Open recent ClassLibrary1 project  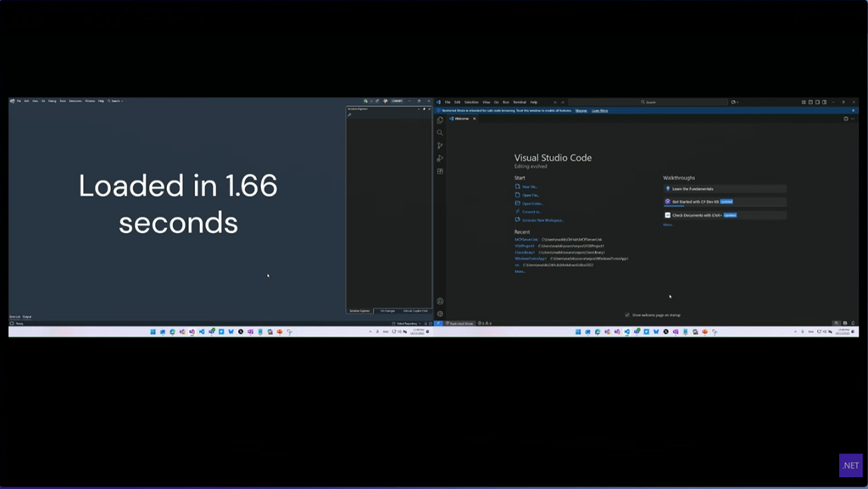(x=525, y=253)
